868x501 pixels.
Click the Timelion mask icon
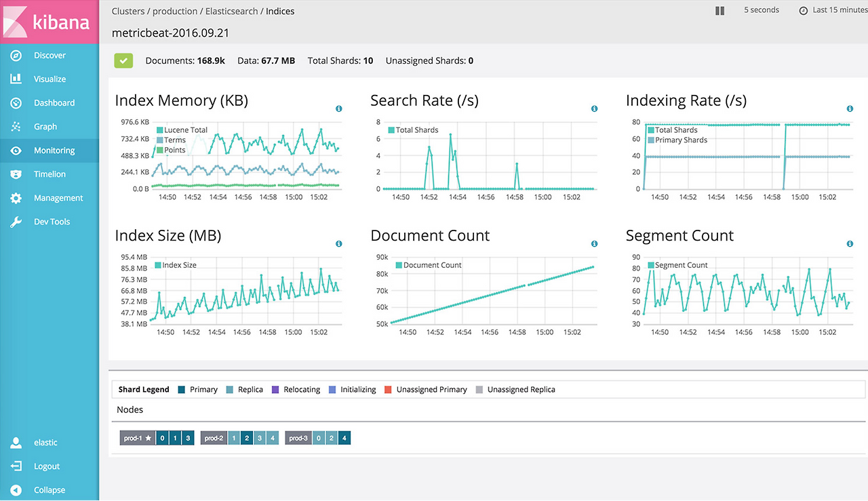pyautogui.click(x=16, y=174)
